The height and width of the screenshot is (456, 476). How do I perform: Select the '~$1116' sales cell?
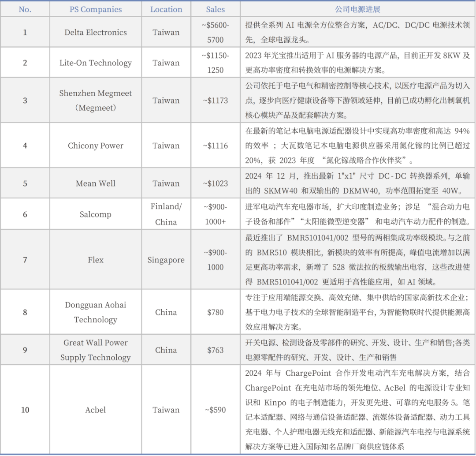[215, 146]
